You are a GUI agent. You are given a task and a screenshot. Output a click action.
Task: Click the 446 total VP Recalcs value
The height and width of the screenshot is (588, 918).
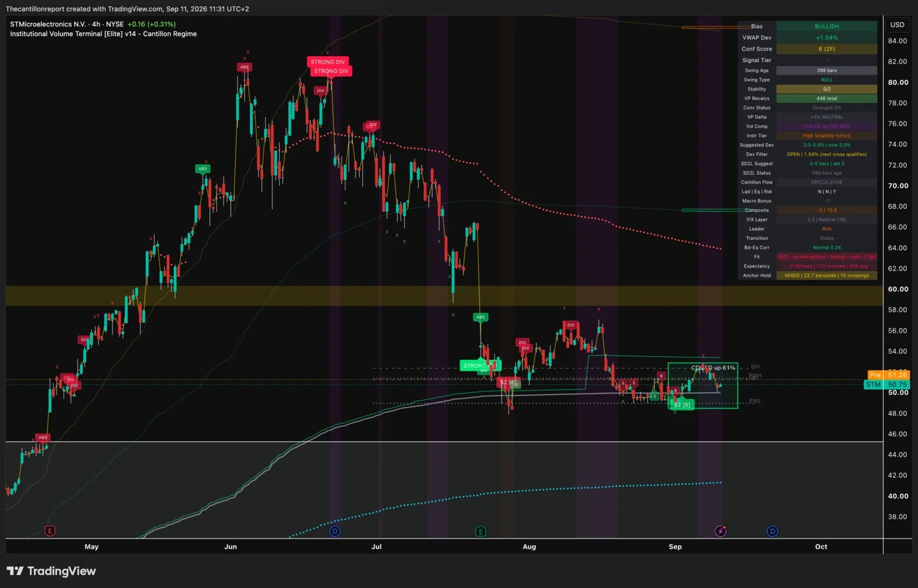point(827,99)
